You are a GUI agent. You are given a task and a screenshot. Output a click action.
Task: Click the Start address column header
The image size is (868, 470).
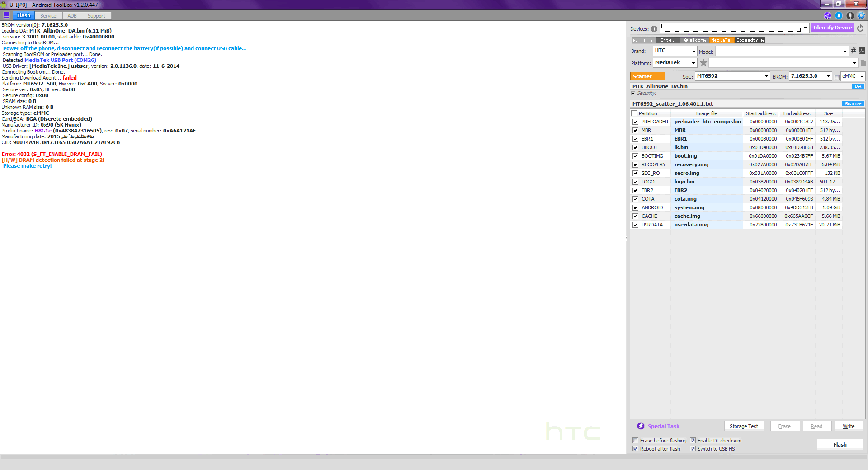761,113
